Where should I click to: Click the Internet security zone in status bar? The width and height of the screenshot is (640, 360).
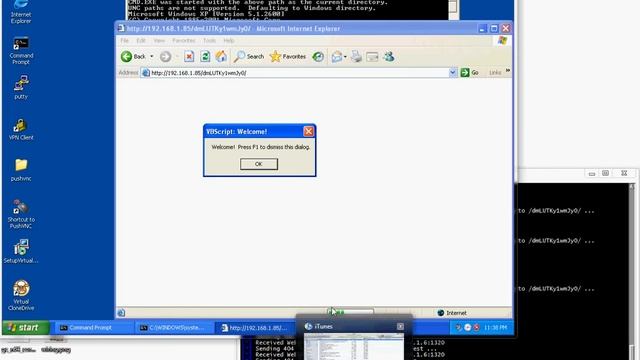452,313
